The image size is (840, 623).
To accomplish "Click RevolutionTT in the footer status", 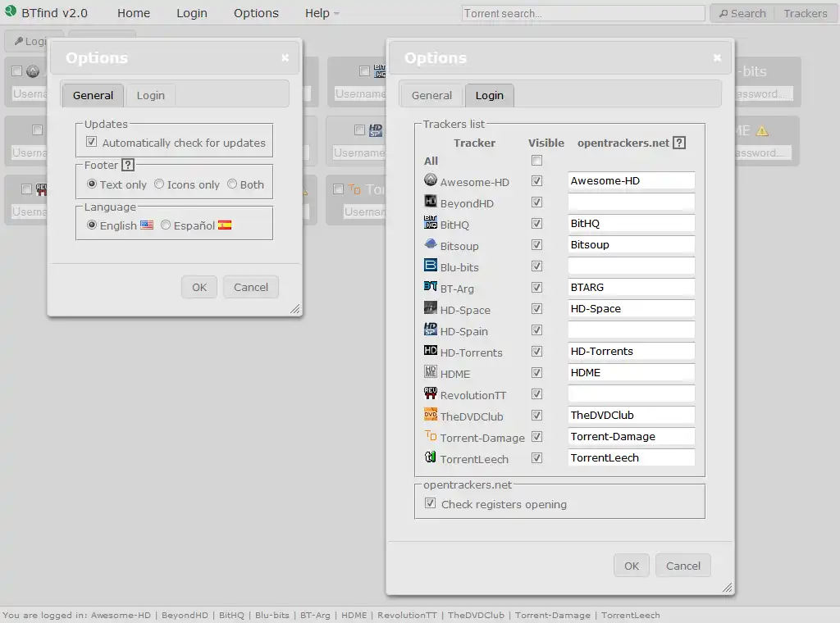I will 407,615.
